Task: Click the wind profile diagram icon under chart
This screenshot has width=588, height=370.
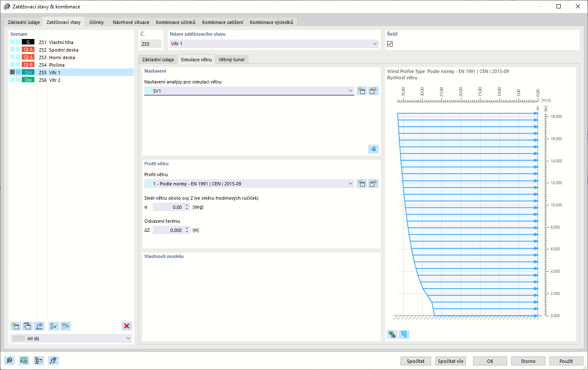Action: click(x=404, y=334)
